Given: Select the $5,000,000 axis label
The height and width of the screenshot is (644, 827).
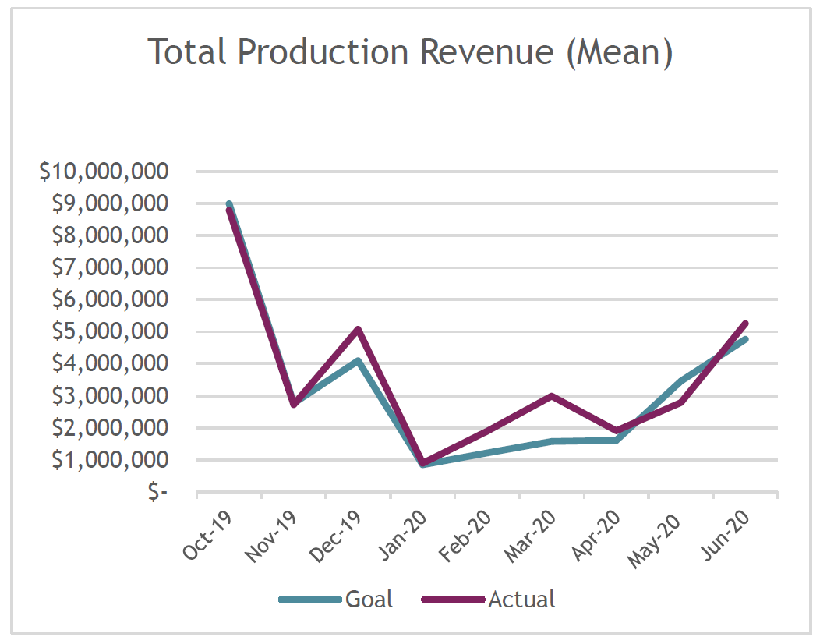Looking at the screenshot, I should pyautogui.click(x=110, y=331).
